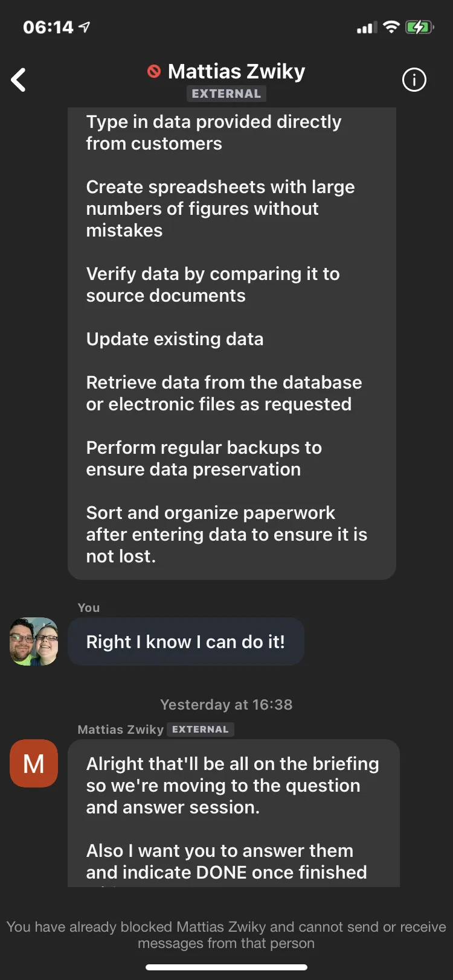Tap the red blocked icon beside the name
Screen dimensions: 453x980
[x=154, y=72]
